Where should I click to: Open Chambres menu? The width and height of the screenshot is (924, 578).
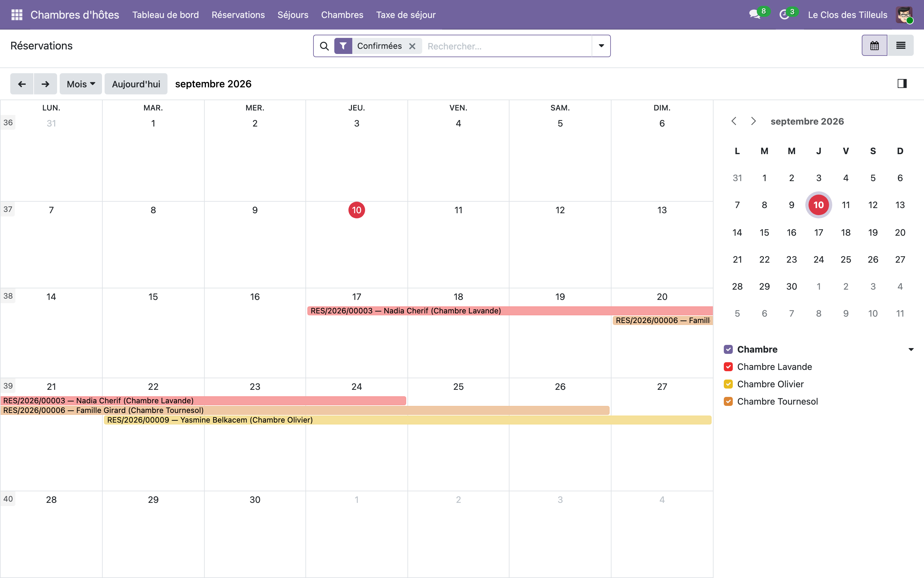click(342, 14)
